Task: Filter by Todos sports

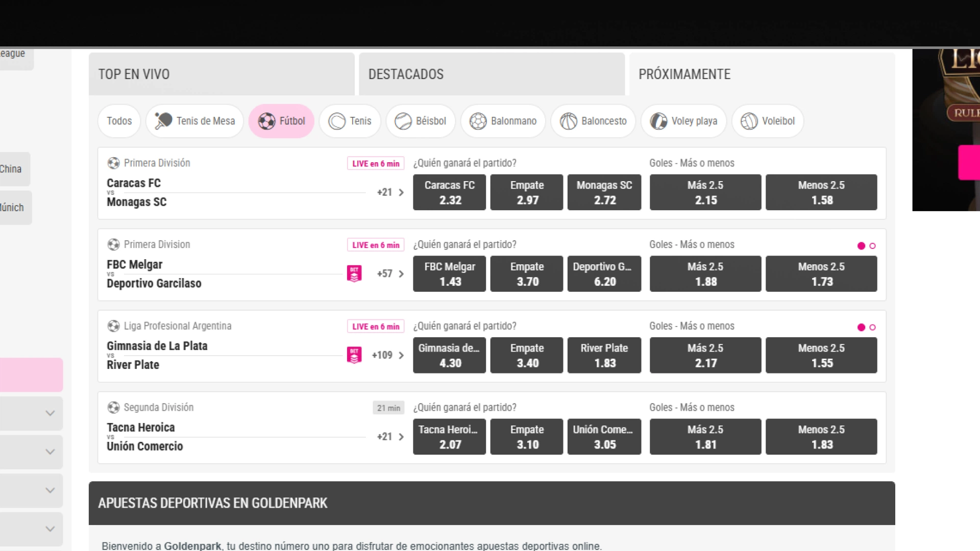Action: pyautogui.click(x=119, y=121)
